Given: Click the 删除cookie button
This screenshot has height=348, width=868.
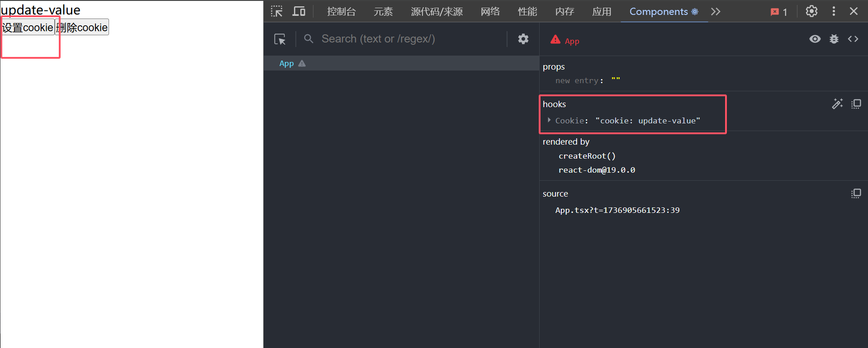Looking at the screenshot, I should click(82, 28).
